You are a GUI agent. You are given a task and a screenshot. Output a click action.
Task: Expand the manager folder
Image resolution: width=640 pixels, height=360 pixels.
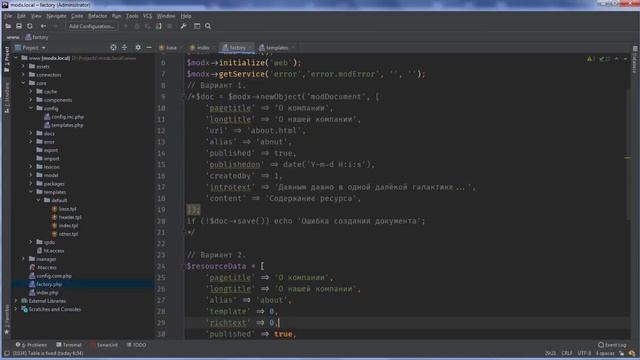[x=23, y=259]
